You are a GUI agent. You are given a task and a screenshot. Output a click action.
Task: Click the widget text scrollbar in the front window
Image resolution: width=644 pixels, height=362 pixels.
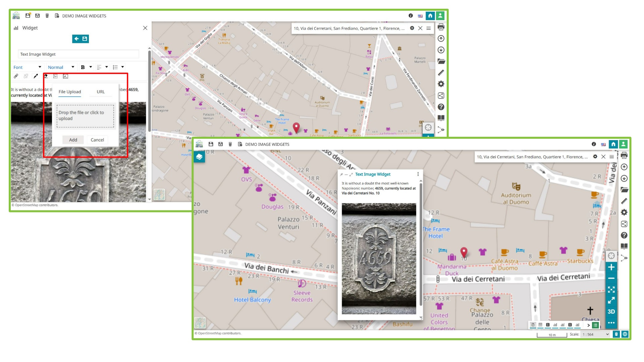coord(421,244)
